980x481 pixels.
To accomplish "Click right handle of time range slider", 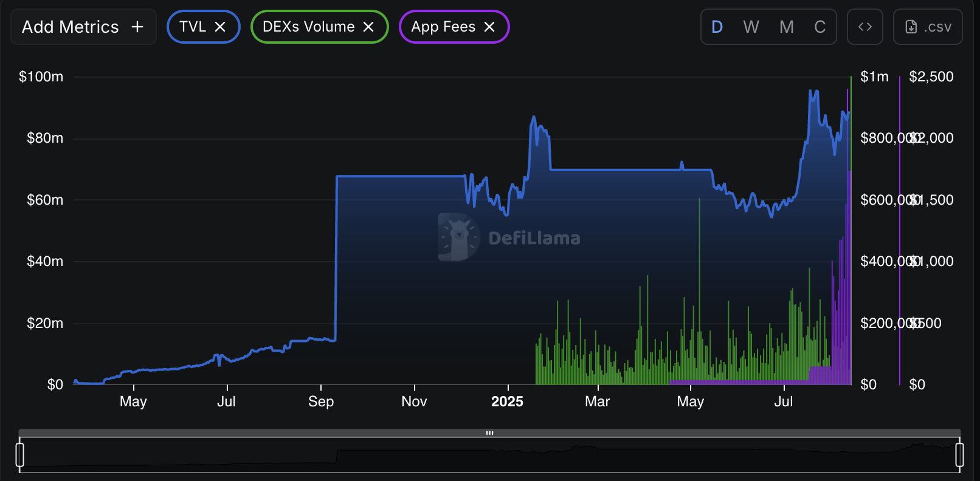I will coord(959,454).
